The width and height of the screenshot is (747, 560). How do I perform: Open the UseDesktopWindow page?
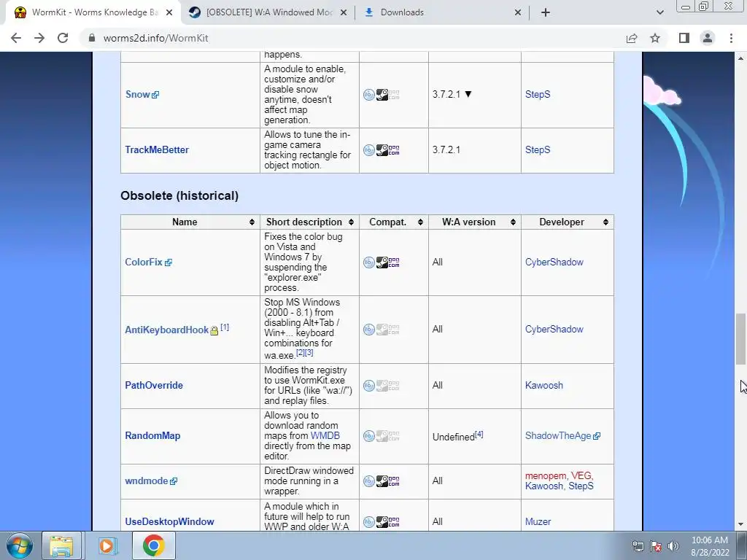tap(169, 521)
